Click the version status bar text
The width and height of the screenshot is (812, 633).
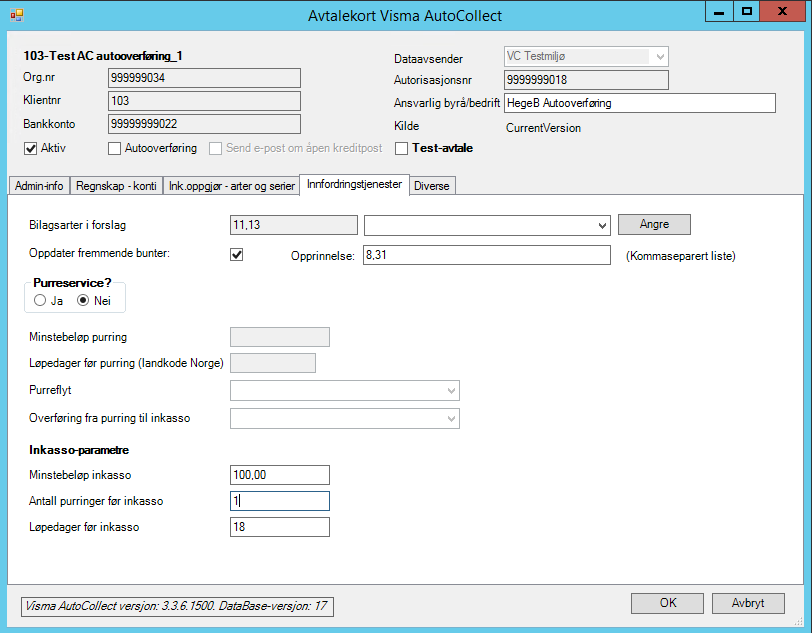click(177, 606)
